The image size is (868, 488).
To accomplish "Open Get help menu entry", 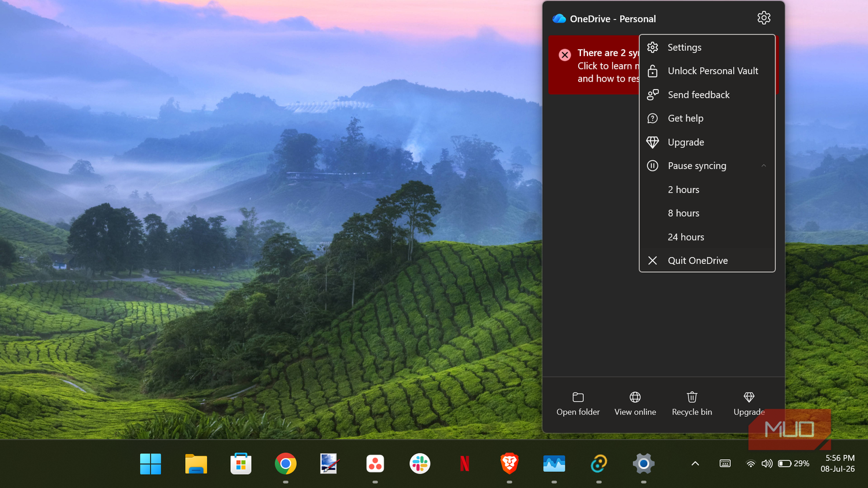I will tap(707, 119).
